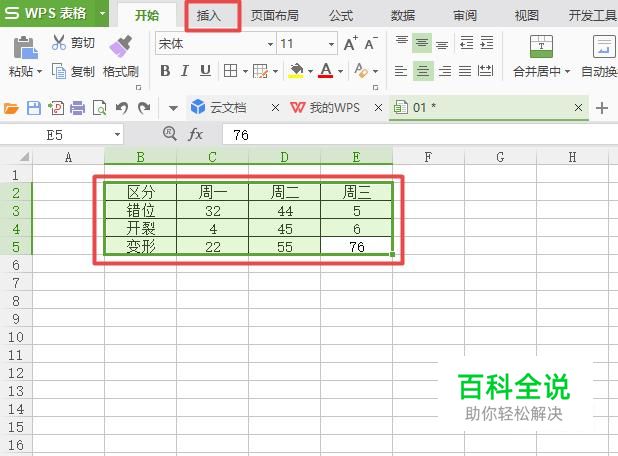This screenshot has width=618, height=456.
Task: Click the print icon
Action: pos(78,108)
